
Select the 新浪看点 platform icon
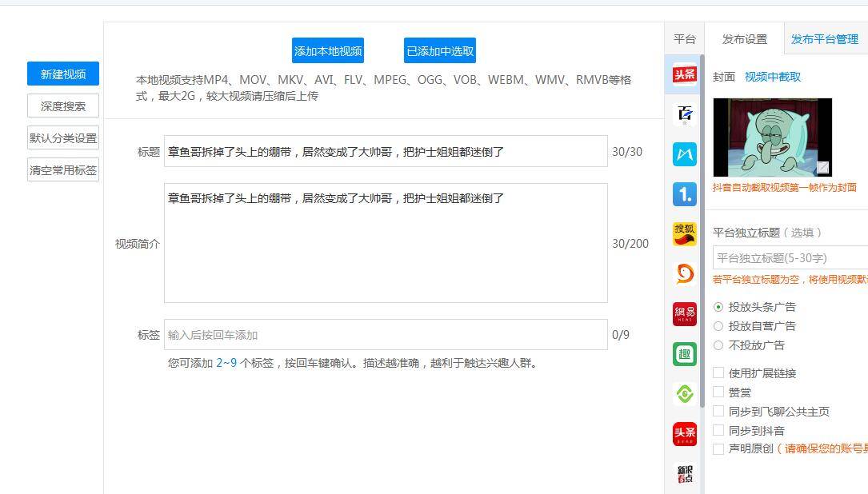click(684, 474)
